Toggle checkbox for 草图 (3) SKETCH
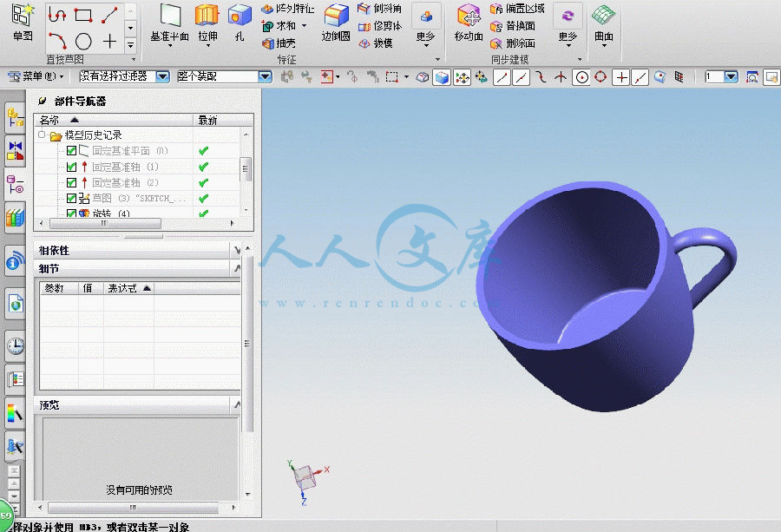Screen dimensions: 781x532 (71, 198)
